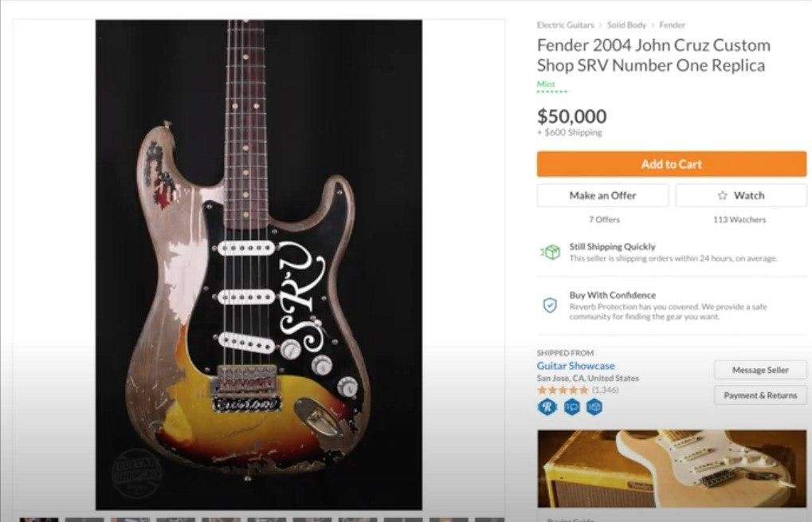
Task: Open Payment & Returns info
Action: point(760,395)
